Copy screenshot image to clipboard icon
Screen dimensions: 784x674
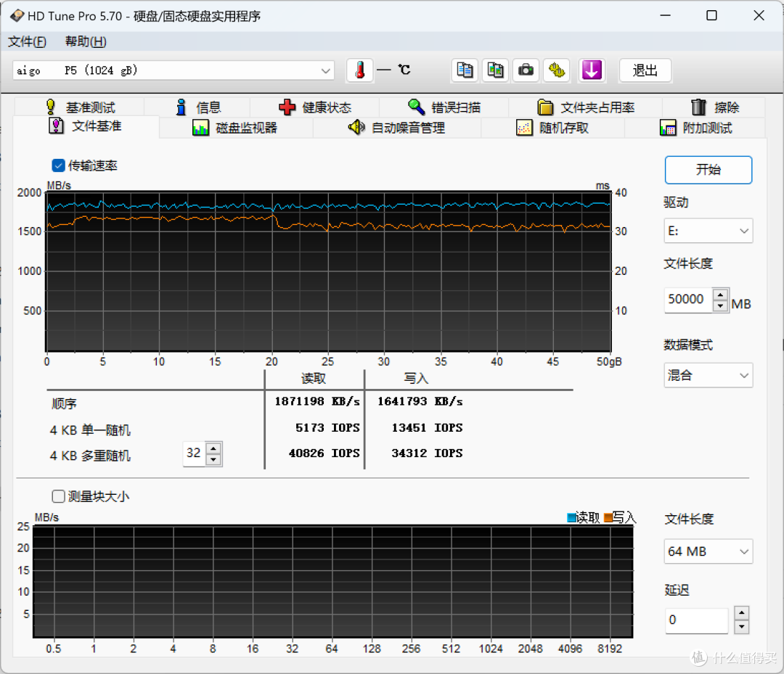[x=495, y=70]
